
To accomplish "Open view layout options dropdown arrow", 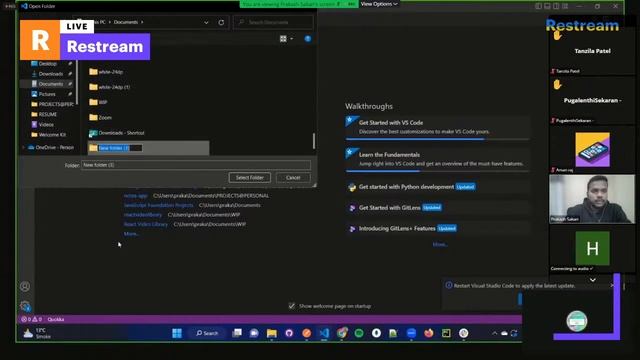I will [291, 39].
